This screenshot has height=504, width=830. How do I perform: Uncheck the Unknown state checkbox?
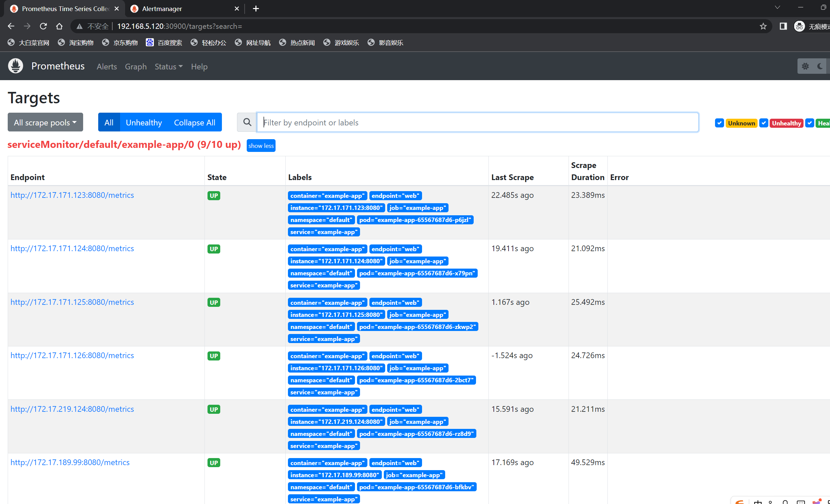pyautogui.click(x=719, y=123)
